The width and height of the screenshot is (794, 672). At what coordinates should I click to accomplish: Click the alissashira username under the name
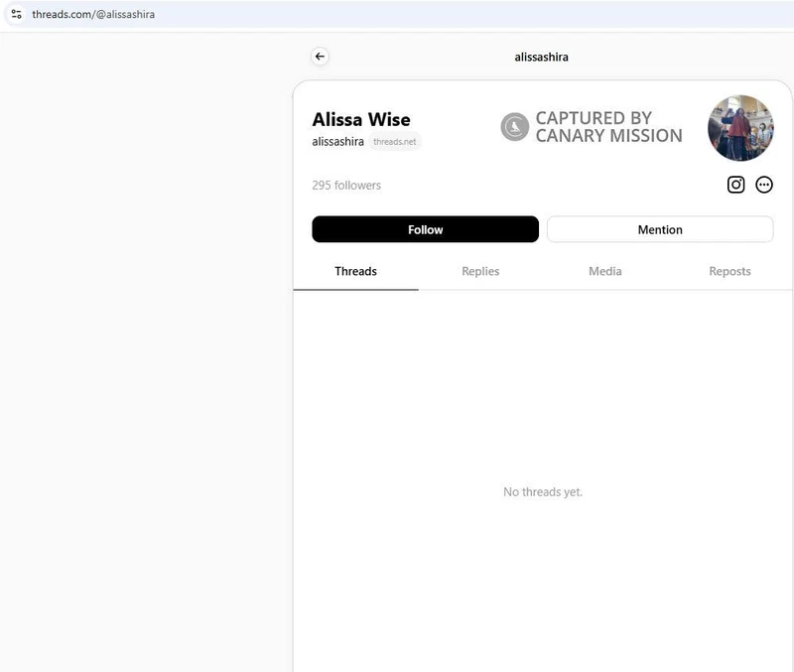tap(337, 142)
